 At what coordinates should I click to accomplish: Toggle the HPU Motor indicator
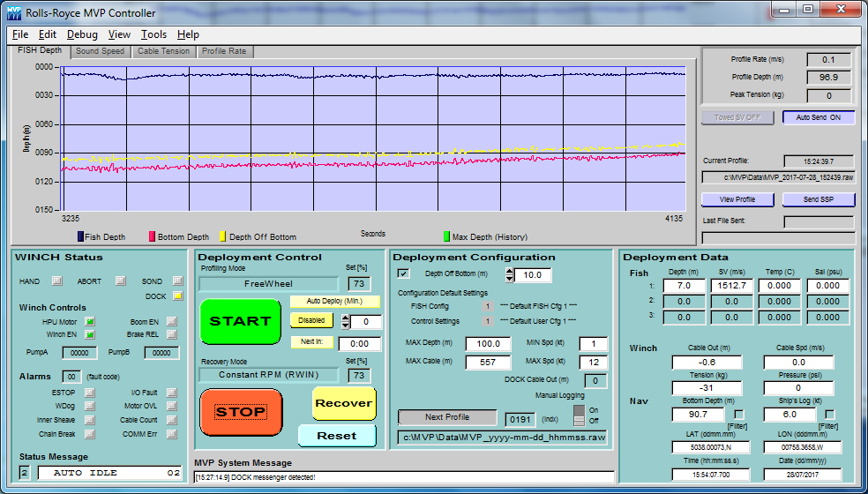pyautogui.click(x=90, y=321)
